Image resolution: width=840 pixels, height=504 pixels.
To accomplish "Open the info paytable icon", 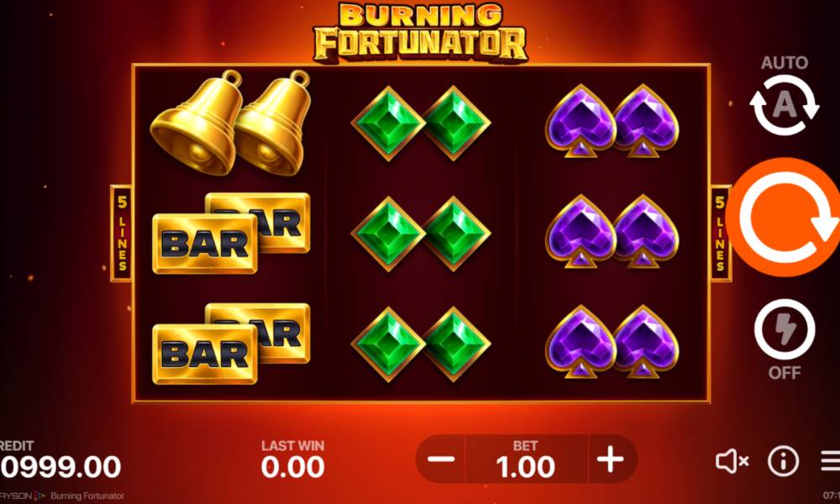I will (783, 460).
